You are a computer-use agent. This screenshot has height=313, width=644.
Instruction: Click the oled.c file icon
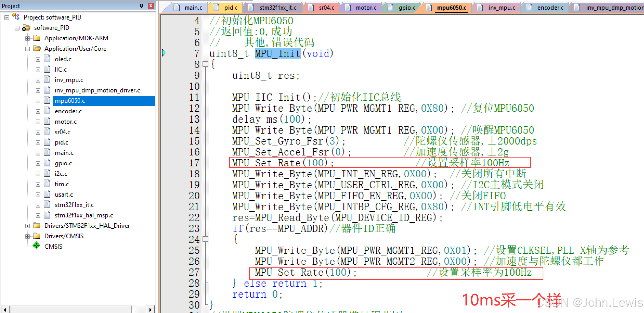[x=47, y=59]
